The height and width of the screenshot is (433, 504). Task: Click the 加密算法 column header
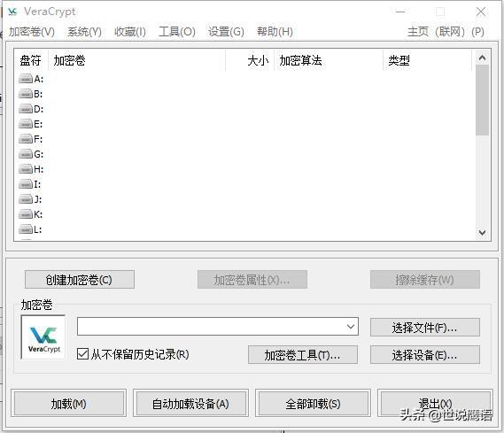tap(329, 60)
